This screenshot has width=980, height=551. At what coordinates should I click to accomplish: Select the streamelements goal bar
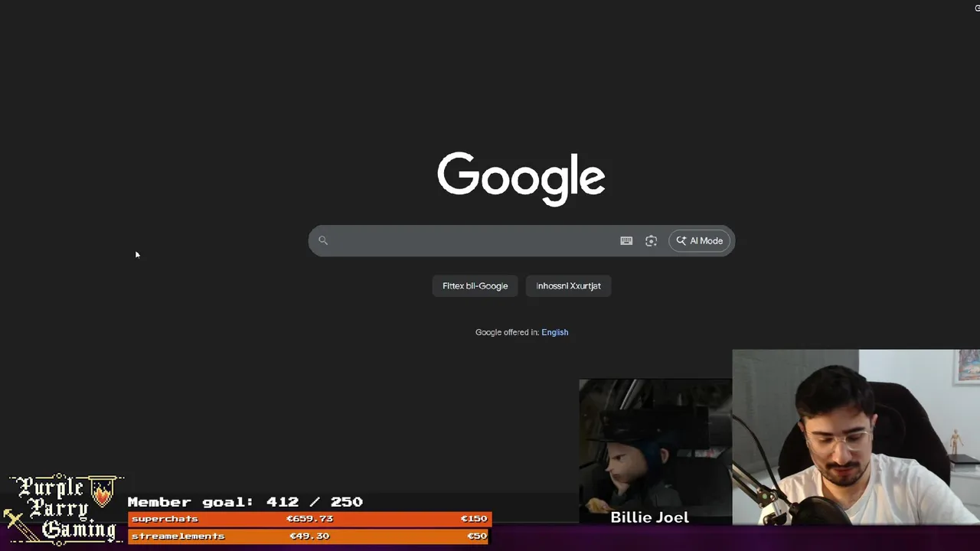309,536
